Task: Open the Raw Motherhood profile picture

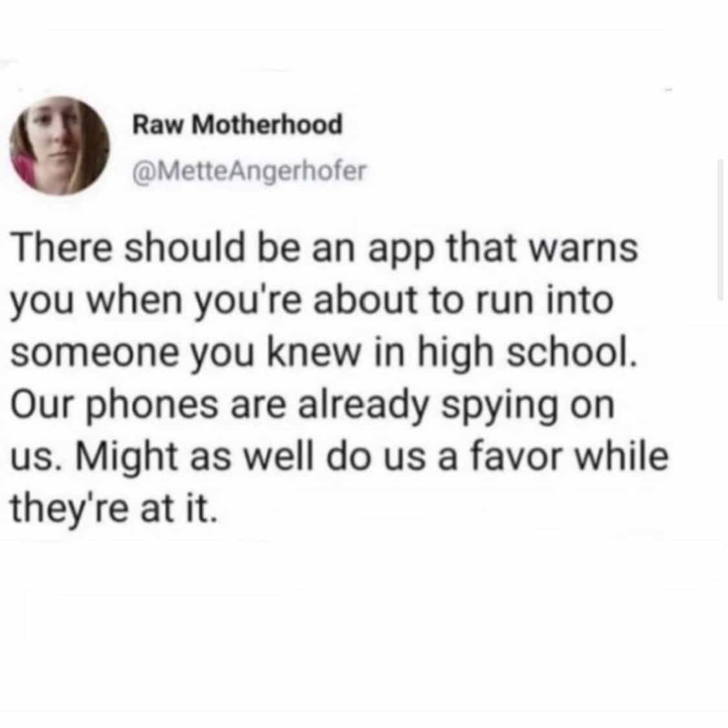Action: click(60, 145)
